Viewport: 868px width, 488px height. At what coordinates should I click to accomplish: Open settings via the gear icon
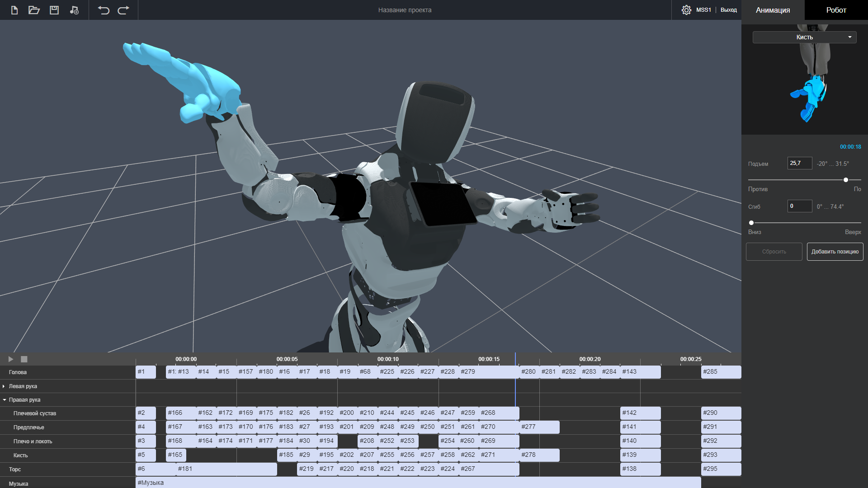click(686, 10)
